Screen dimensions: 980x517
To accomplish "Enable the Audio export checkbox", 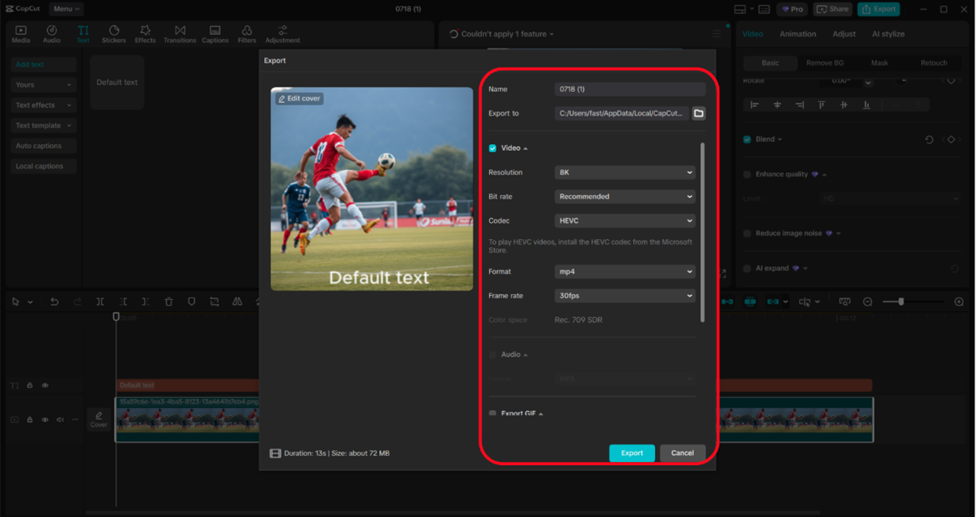I will 493,355.
